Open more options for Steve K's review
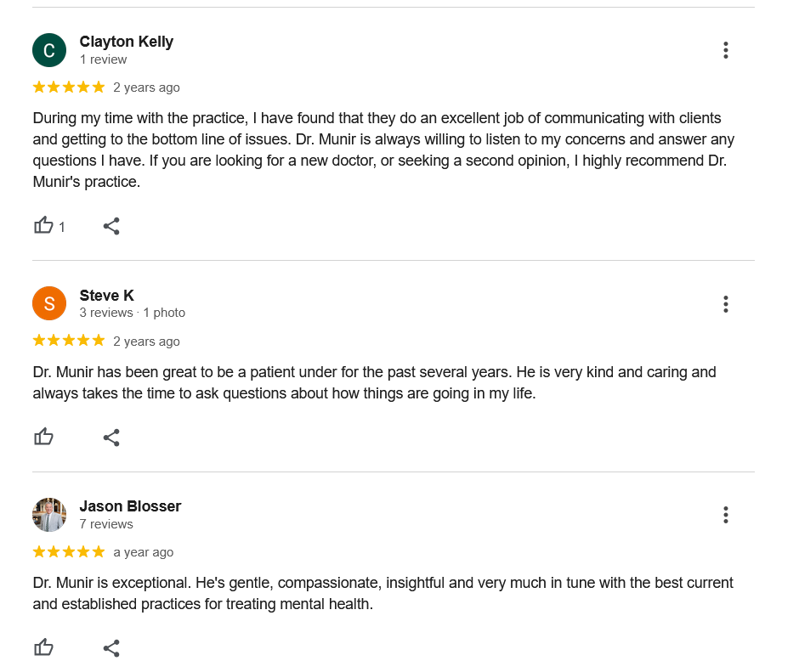 click(x=725, y=304)
